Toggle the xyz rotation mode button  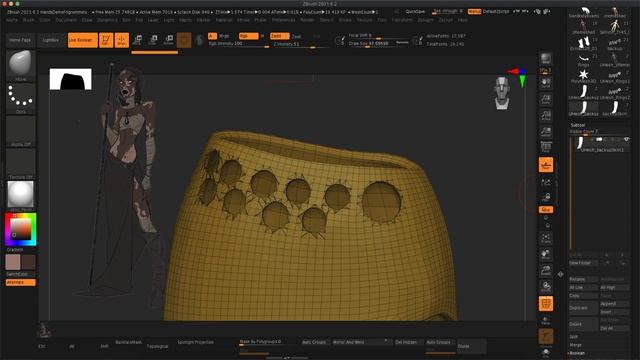546,209
